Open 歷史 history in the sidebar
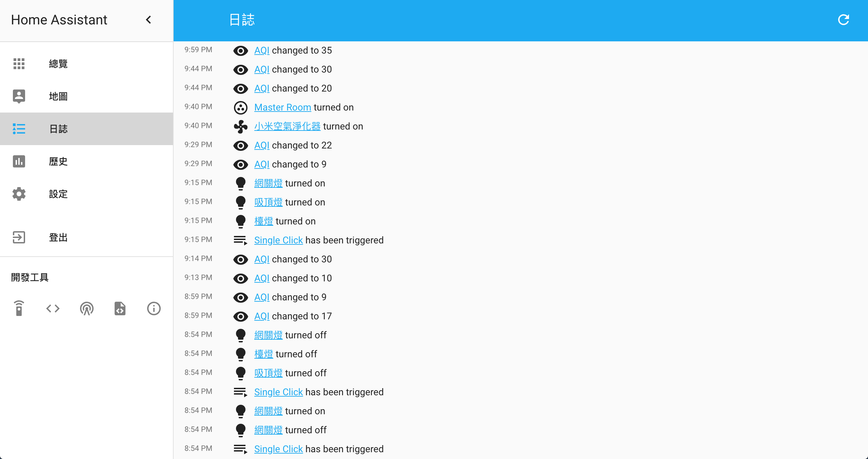 [x=86, y=161]
